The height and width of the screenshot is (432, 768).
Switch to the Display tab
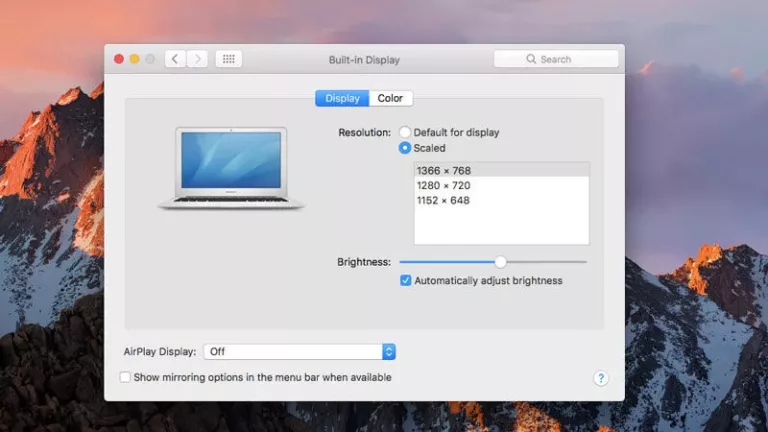coord(342,98)
